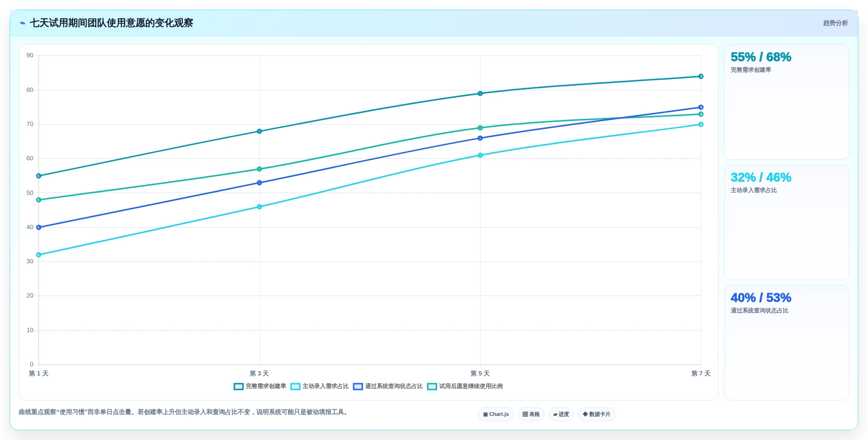
Task: Click the 第 3 天 x-axis label
Action: (259, 374)
